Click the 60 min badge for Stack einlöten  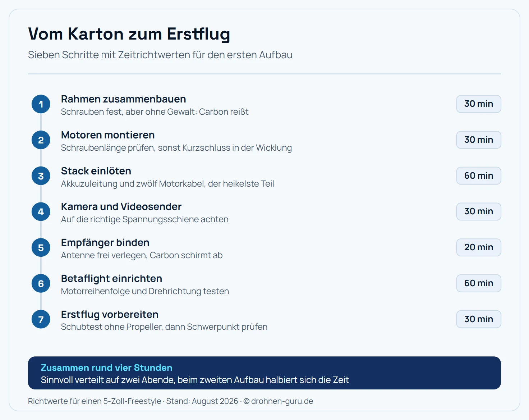(479, 176)
